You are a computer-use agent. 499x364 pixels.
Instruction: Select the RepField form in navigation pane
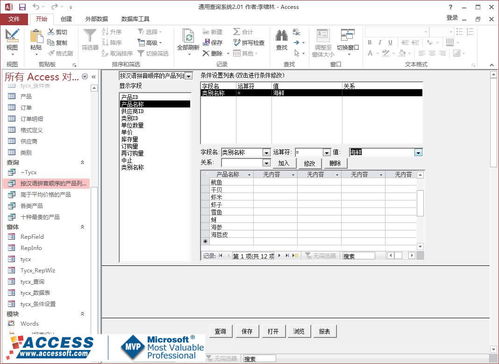click(x=32, y=237)
